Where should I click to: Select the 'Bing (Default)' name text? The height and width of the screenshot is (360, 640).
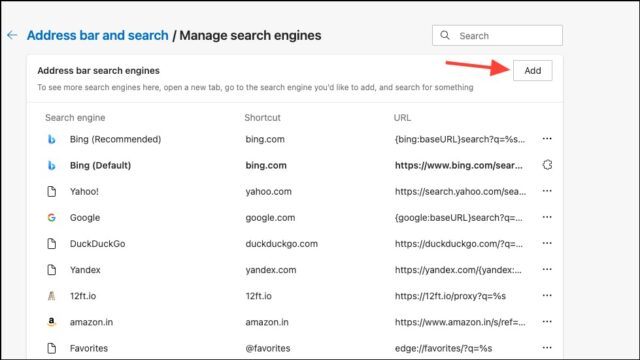click(100, 165)
